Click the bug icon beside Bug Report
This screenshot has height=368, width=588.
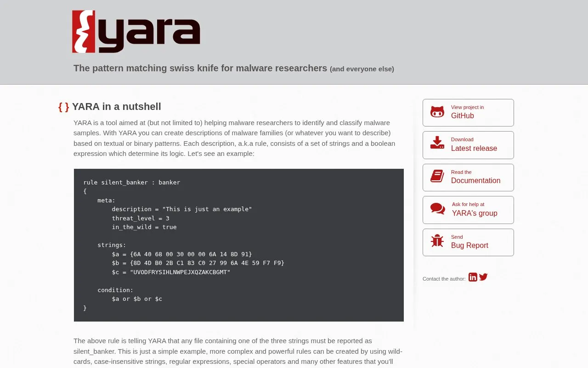(437, 241)
